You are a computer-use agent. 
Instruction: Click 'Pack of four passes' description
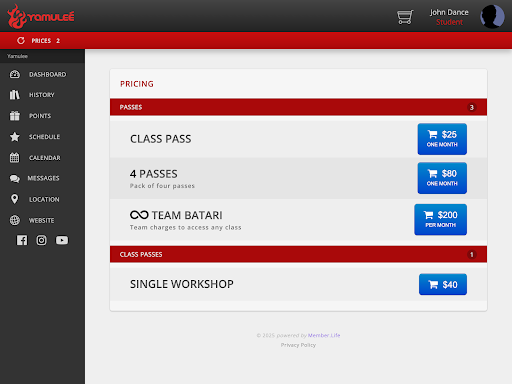[162, 186]
